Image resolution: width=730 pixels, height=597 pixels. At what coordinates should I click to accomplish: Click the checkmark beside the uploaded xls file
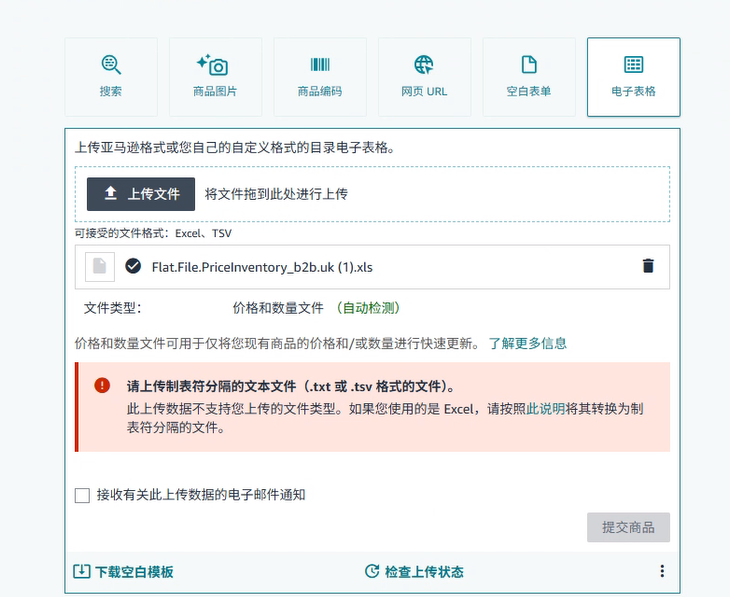[x=133, y=266]
